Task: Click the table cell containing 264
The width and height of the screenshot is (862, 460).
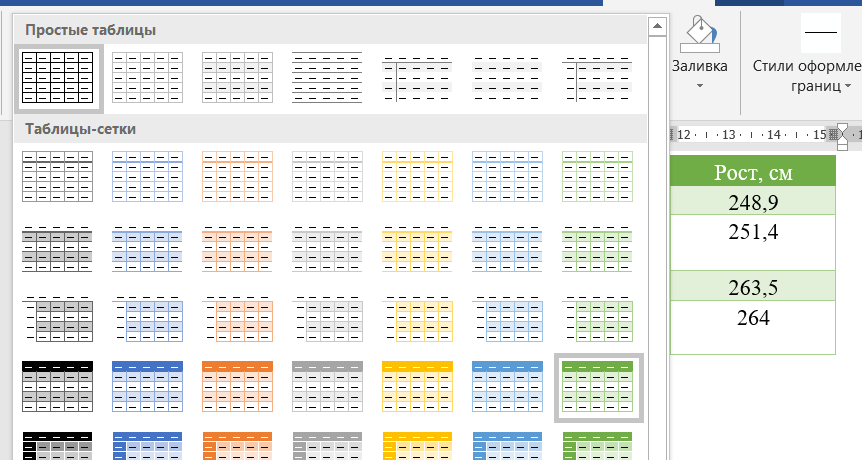Action: 753,327
